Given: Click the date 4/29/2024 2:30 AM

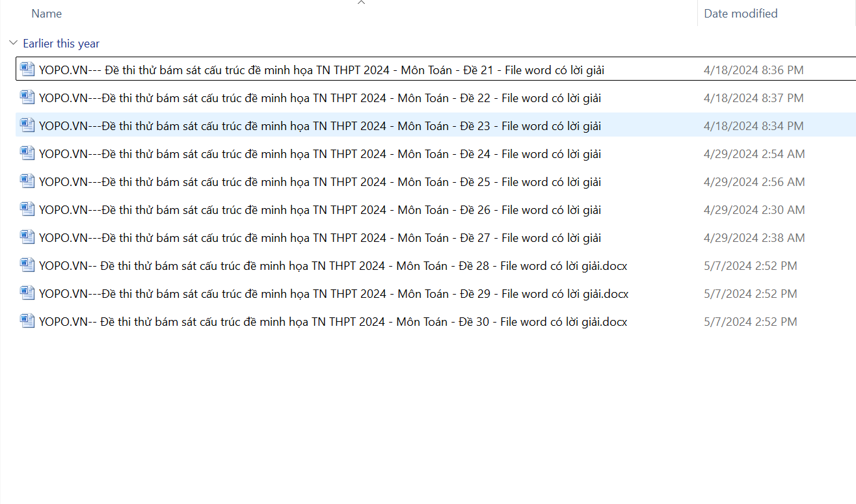Looking at the screenshot, I should [x=755, y=210].
